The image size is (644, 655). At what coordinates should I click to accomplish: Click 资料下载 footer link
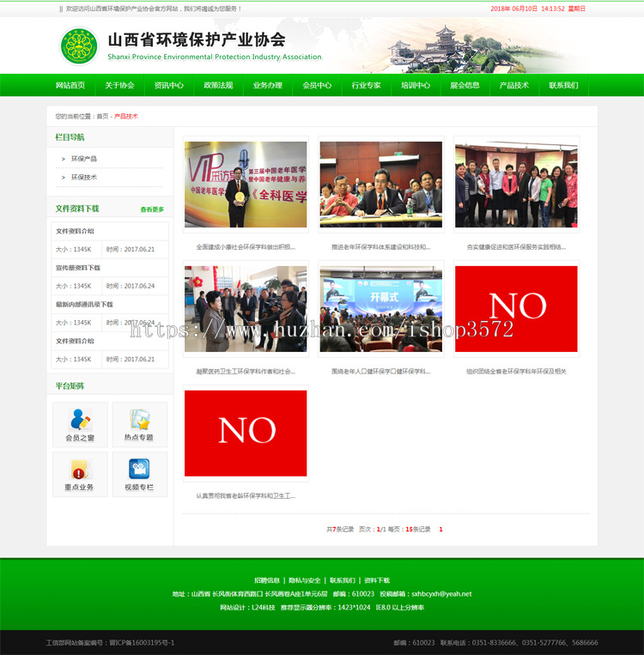377,580
